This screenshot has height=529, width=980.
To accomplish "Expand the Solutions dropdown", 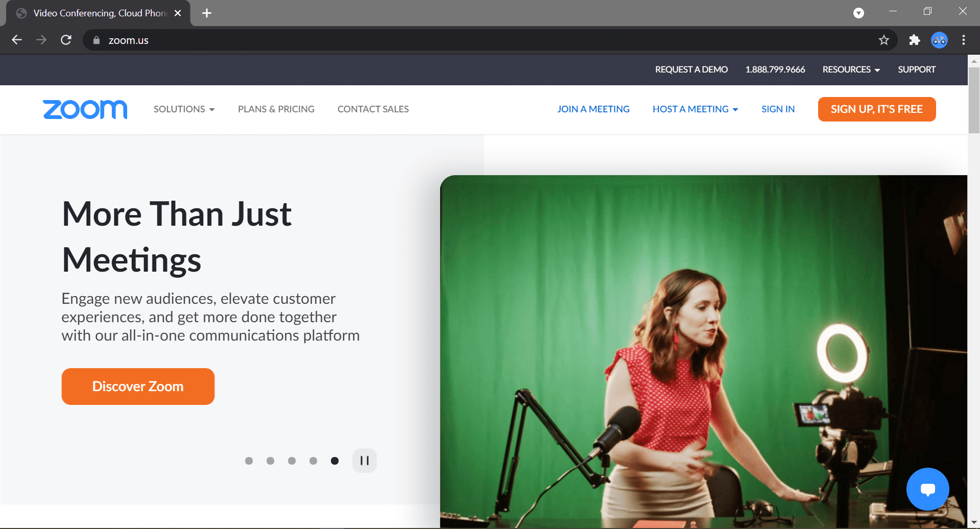I will coord(184,109).
